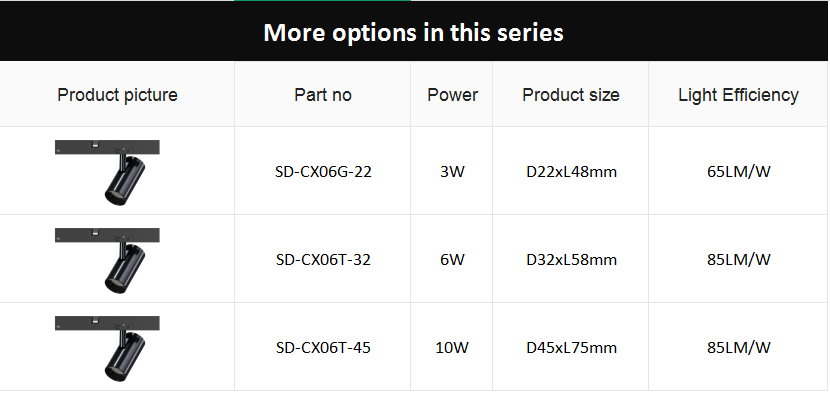Select the 6W power cell
The width and height of the screenshot is (830, 394).
[452, 260]
